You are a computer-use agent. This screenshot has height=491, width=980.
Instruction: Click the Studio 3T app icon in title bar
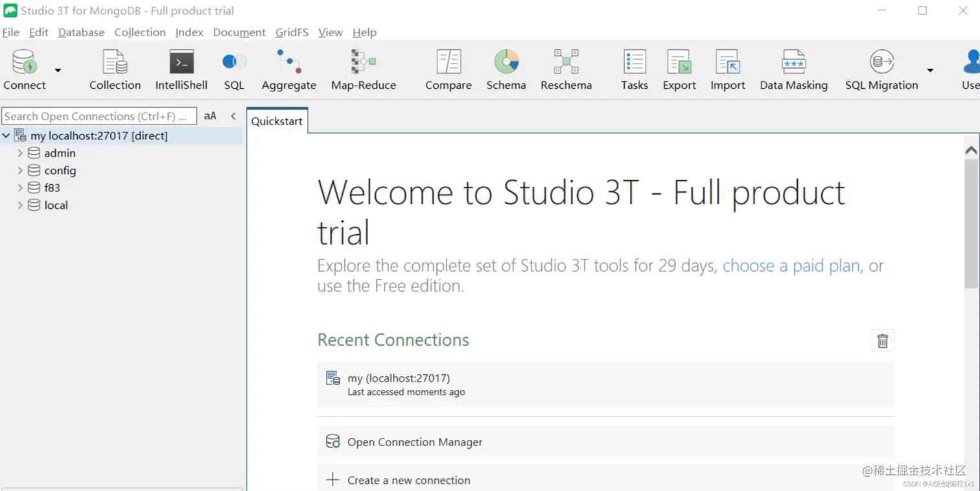coord(10,10)
